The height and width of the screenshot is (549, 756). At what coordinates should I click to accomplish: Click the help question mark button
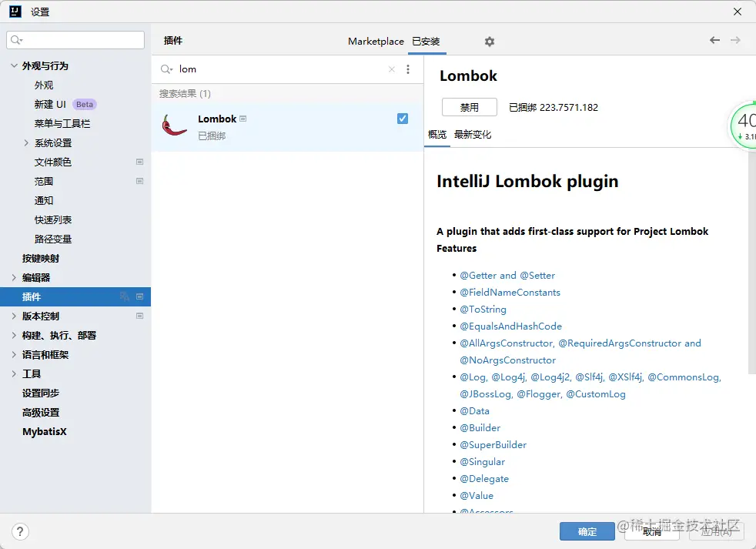(x=20, y=531)
